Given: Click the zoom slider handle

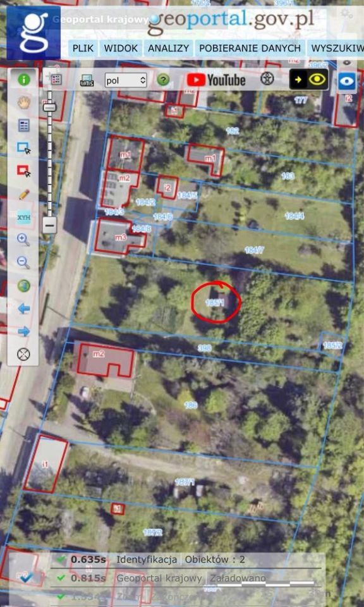Looking at the screenshot, I should pyautogui.click(x=49, y=107).
